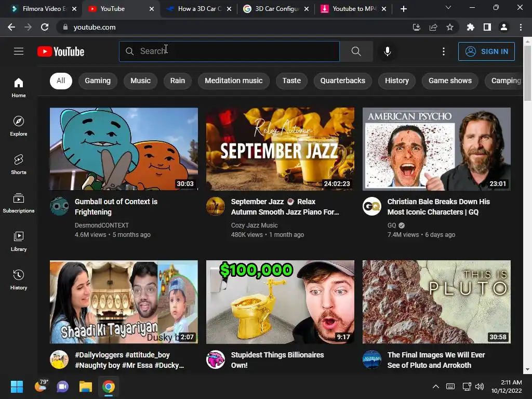Expand the tab search dropdown chevron
Image resolution: width=532 pixels, height=399 pixels.
point(448,7)
